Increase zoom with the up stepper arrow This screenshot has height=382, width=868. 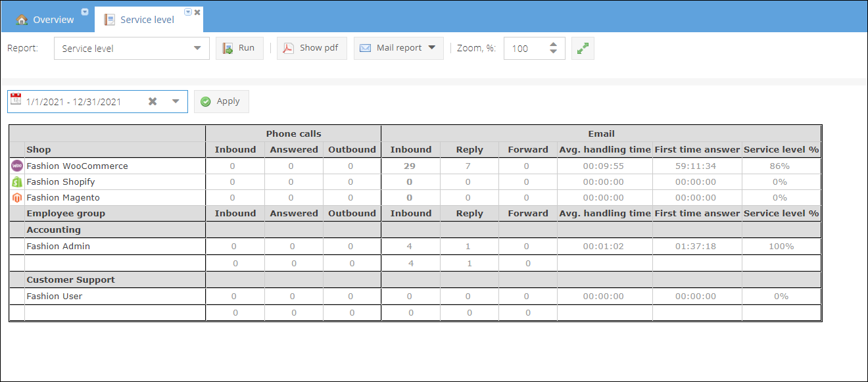pyautogui.click(x=554, y=44)
